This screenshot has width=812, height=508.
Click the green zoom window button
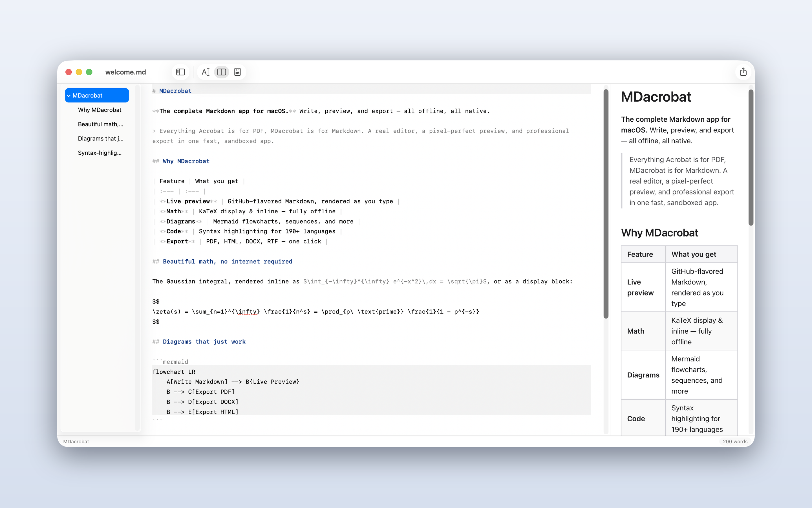[x=89, y=72]
